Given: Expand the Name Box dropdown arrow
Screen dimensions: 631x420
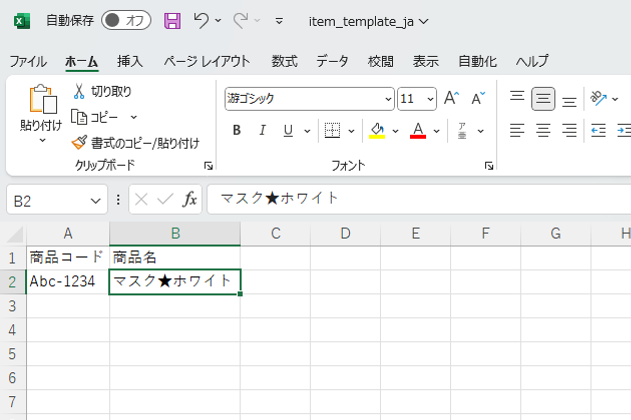Looking at the screenshot, I should click(x=96, y=200).
